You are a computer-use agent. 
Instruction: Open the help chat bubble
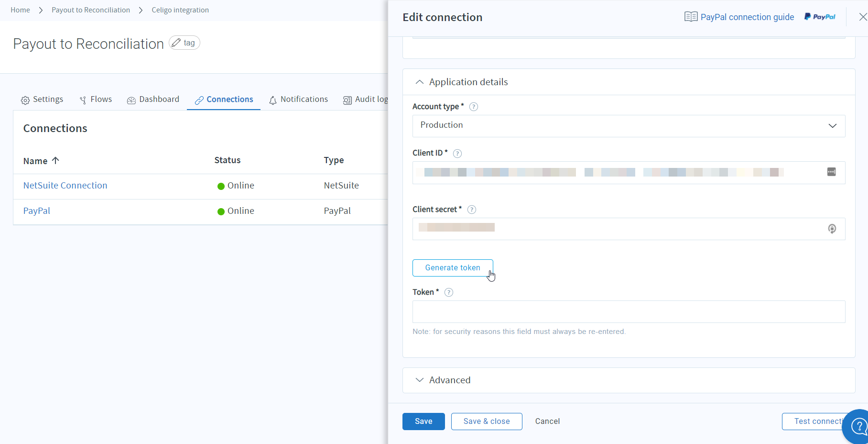[858, 426]
